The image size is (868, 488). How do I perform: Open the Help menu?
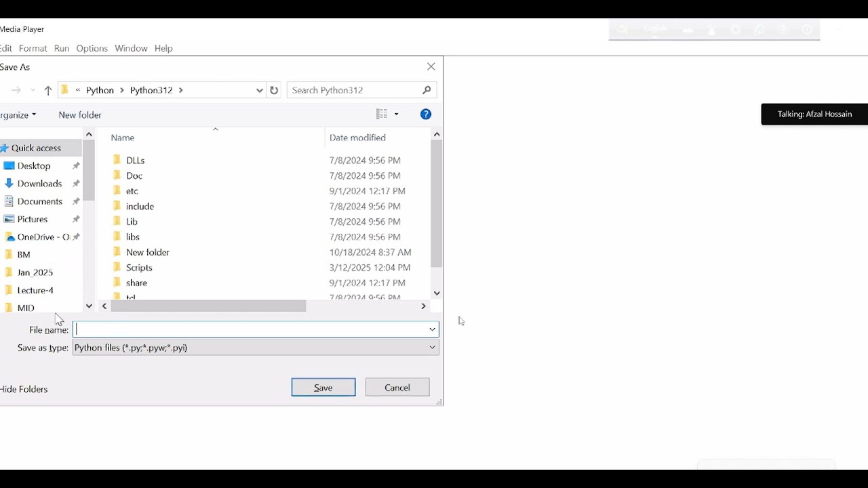pyautogui.click(x=163, y=48)
